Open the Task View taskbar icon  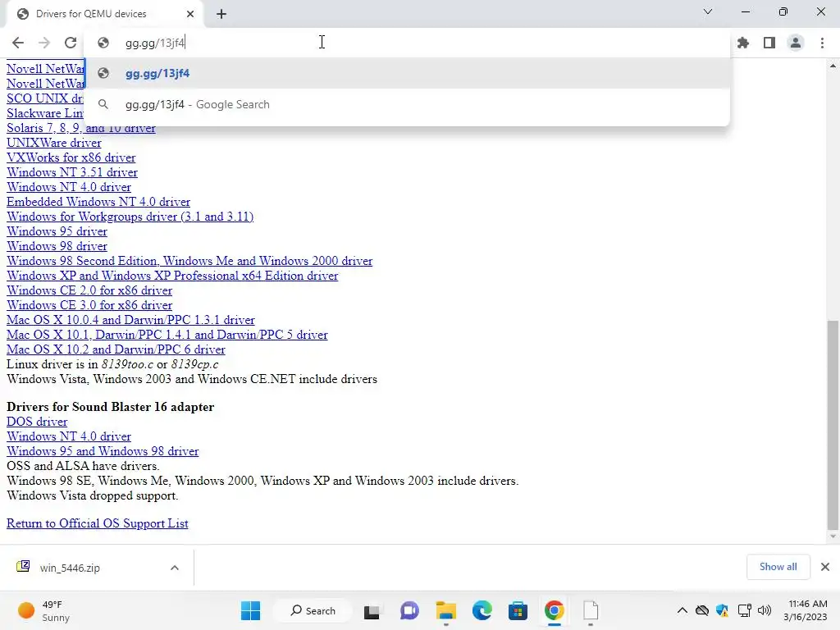tap(372, 610)
